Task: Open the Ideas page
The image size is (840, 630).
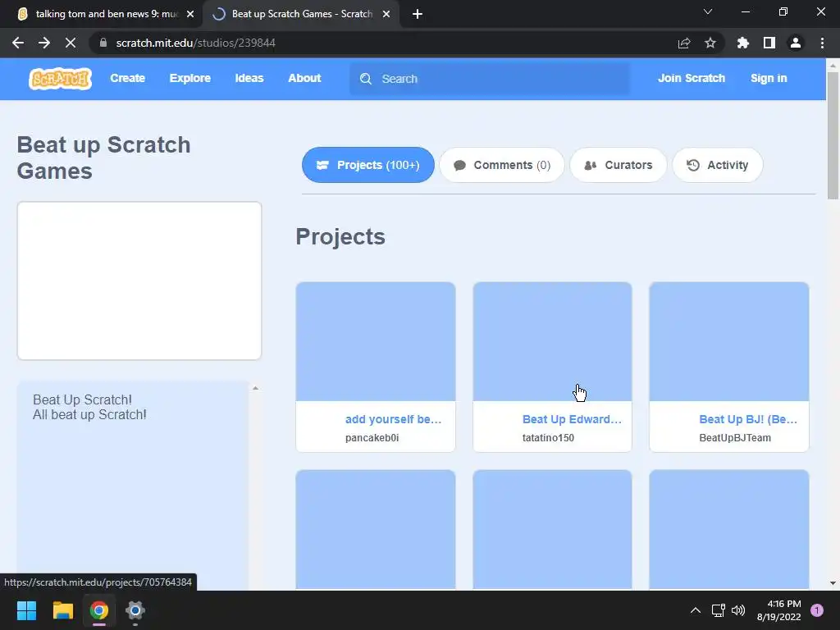Action: (x=249, y=78)
